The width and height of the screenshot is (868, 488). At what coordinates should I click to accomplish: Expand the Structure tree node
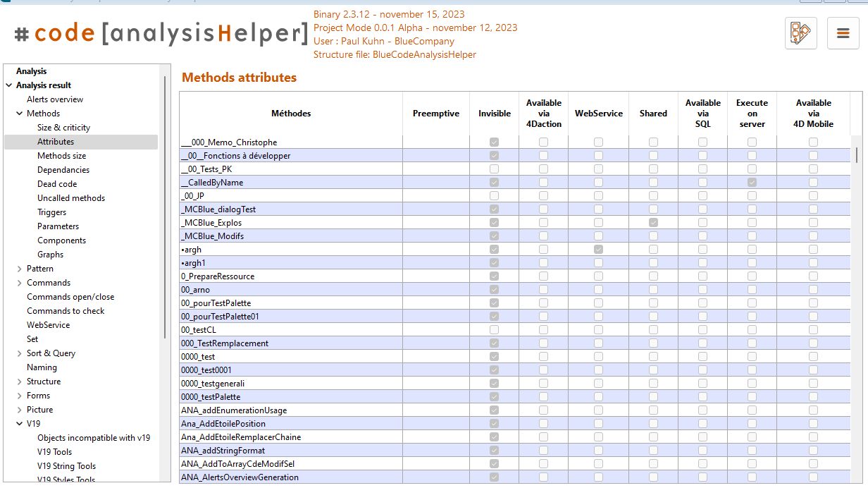19,382
